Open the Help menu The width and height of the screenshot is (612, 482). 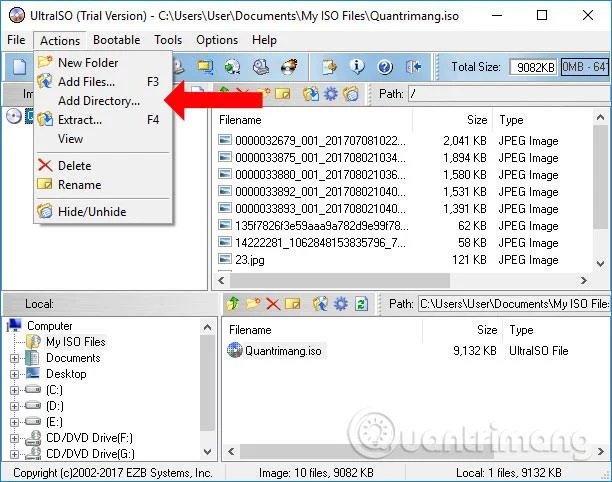pyautogui.click(x=264, y=40)
